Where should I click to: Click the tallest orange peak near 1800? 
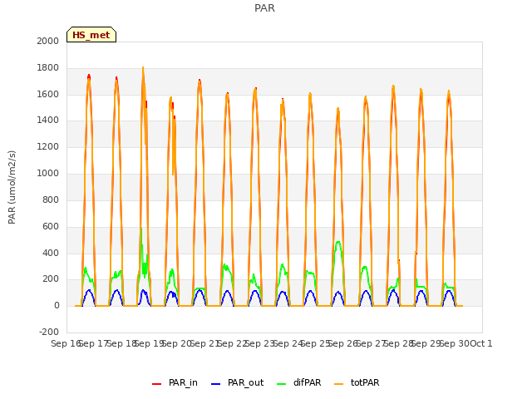143,68
